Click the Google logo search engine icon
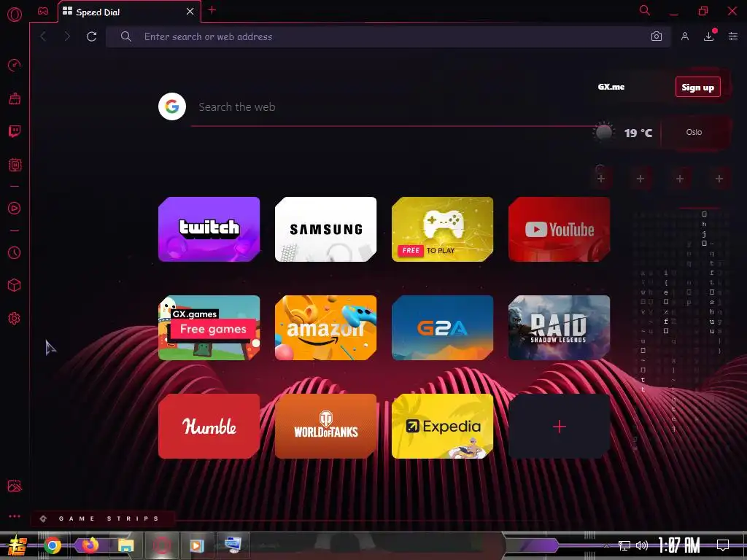 coord(172,106)
